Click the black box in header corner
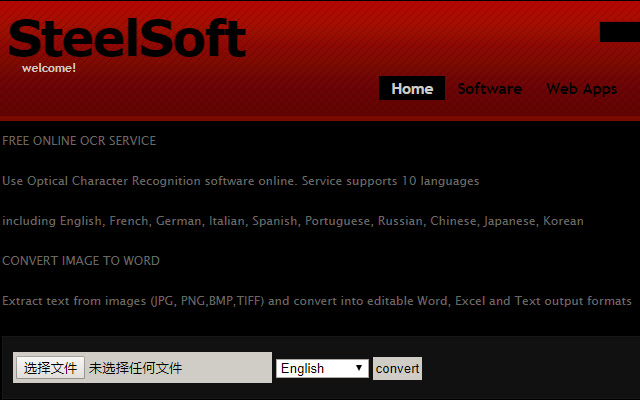 tap(620, 32)
